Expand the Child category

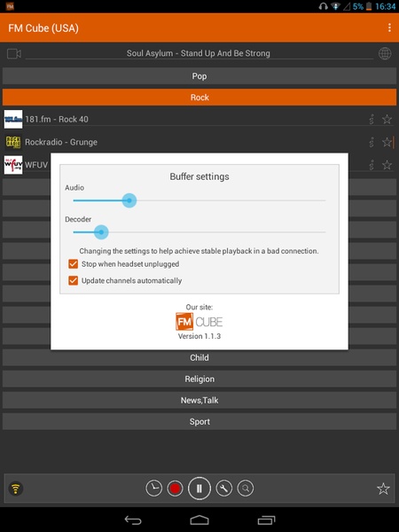pyautogui.click(x=199, y=357)
